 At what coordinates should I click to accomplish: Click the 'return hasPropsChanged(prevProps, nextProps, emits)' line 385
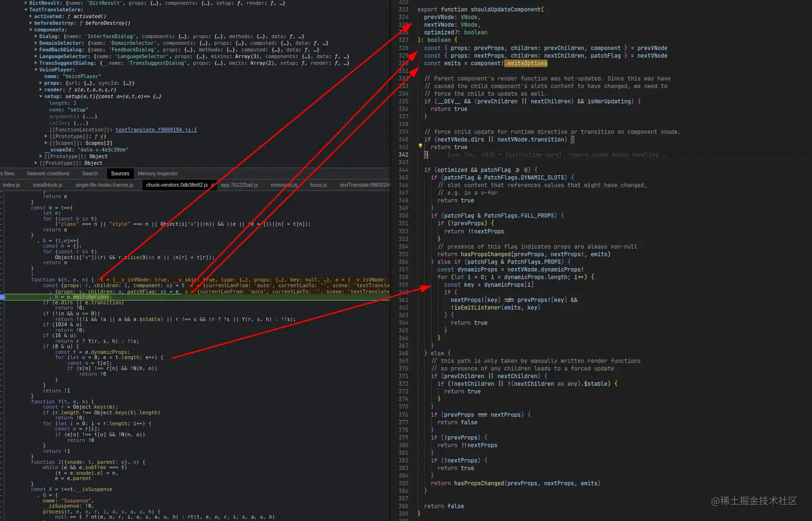(516, 483)
